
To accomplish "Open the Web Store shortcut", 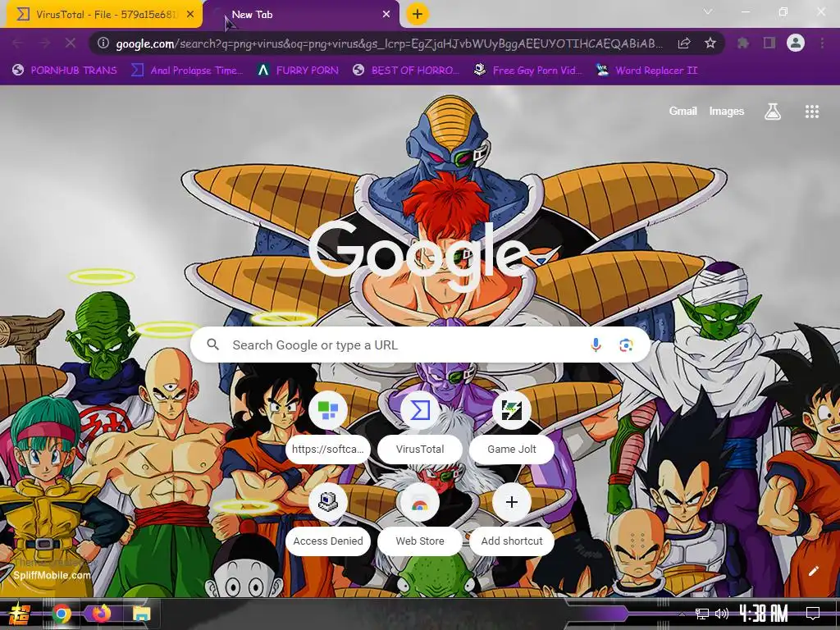I will [420, 519].
